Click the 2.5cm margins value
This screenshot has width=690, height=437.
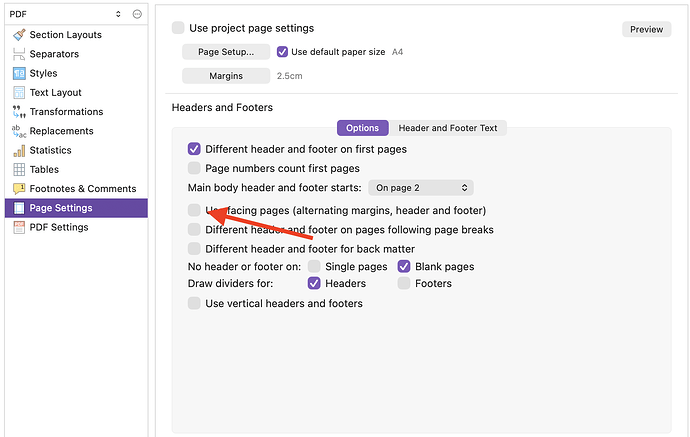click(x=290, y=76)
